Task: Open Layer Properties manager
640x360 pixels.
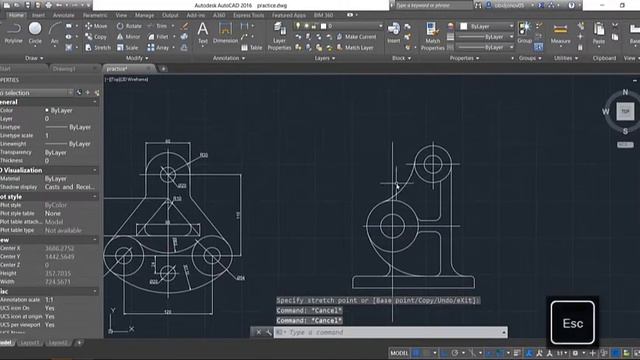Action: click(279, 36)
